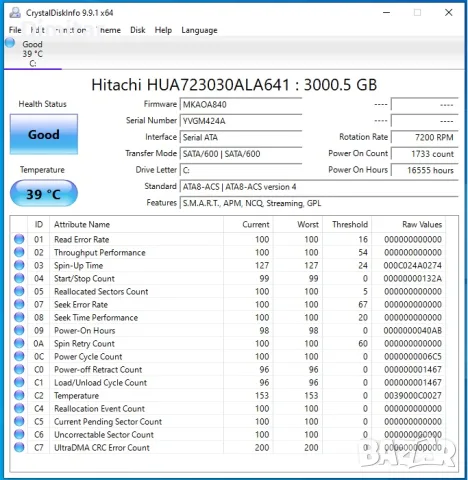The height and width of the screenshot is (480, 468).
Task: Click the status icon for Seek Error Rate
Action: (19, 304)
